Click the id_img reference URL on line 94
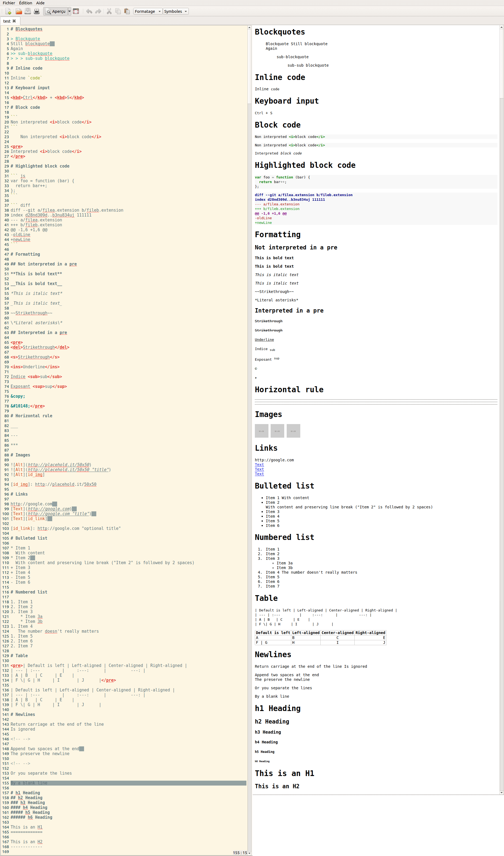This screenshot has width=504, height=856. [66, 484]
